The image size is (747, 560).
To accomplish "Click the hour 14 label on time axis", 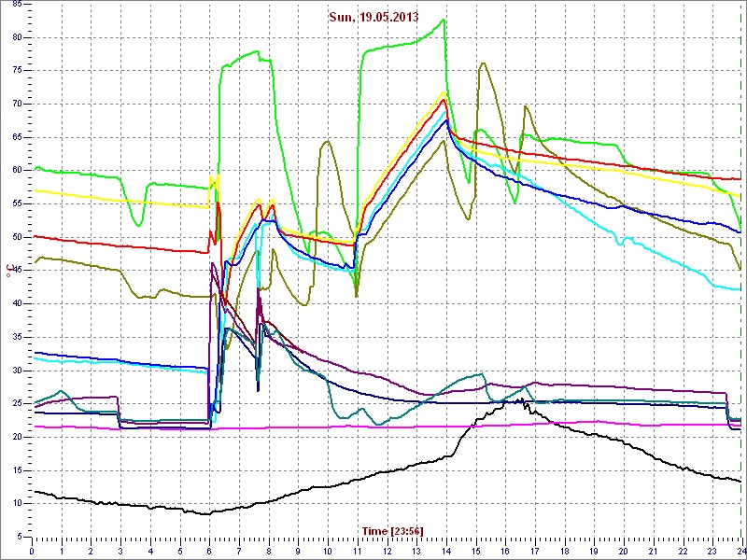I will (446, 551).
